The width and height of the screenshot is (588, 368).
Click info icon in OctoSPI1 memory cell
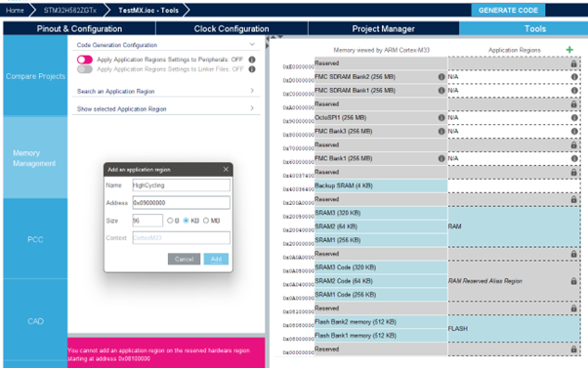click(x=441, y=118)
